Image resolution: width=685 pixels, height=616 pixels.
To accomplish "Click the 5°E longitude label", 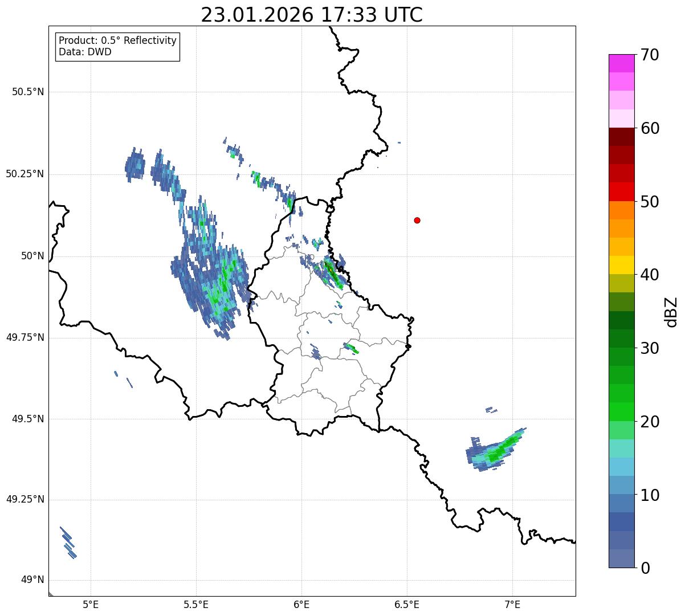I will pyautogui.click(x=91, y=605).
